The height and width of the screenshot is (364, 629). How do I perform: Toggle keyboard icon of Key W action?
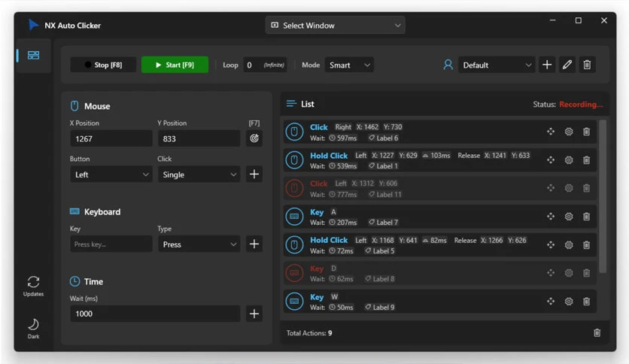click(294, 302)
